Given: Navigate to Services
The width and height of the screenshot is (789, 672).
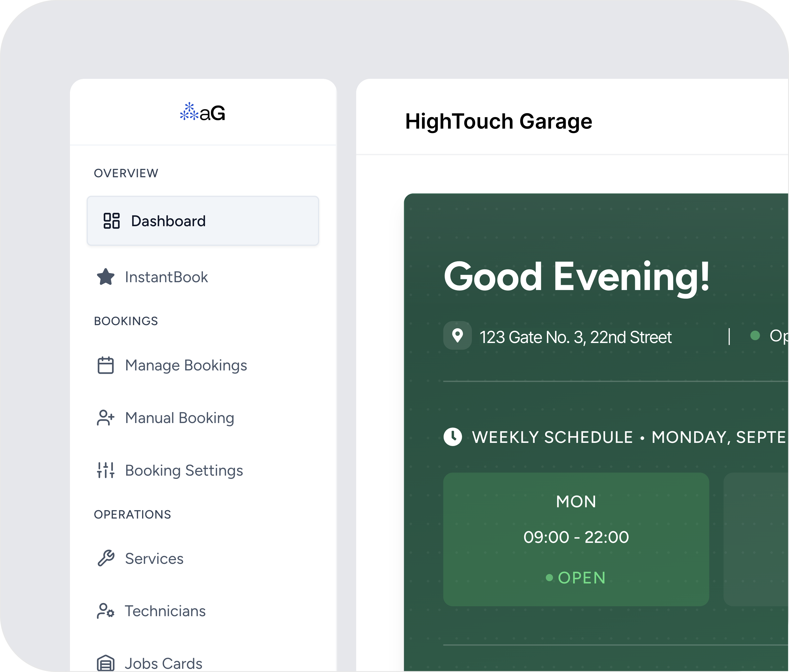Looking at the screenshot, I should pos(154,558).
